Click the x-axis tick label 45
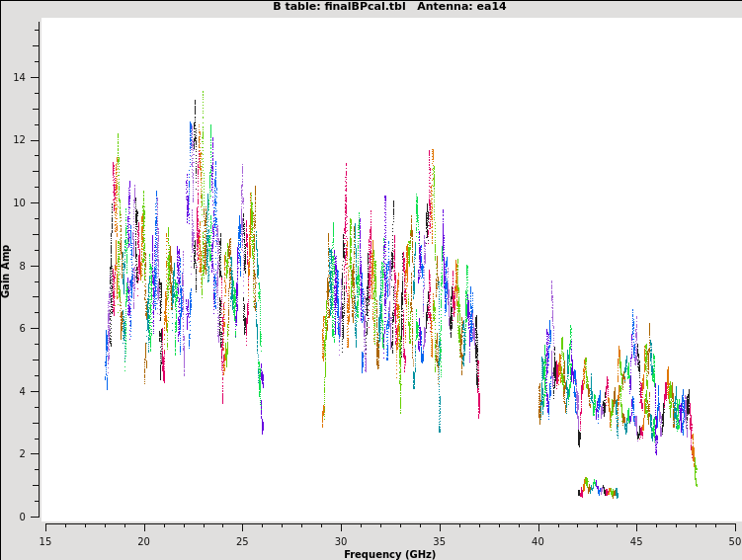742x560 pixels. (x=636, y=541)
